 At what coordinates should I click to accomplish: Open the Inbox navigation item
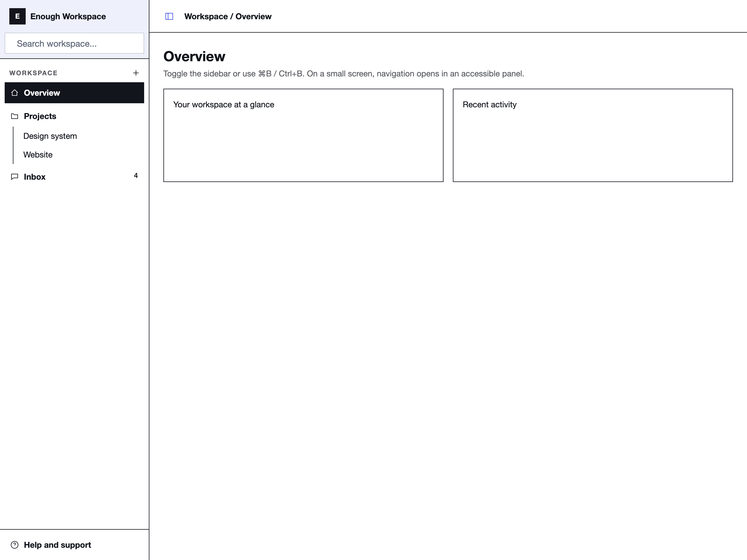74,177
